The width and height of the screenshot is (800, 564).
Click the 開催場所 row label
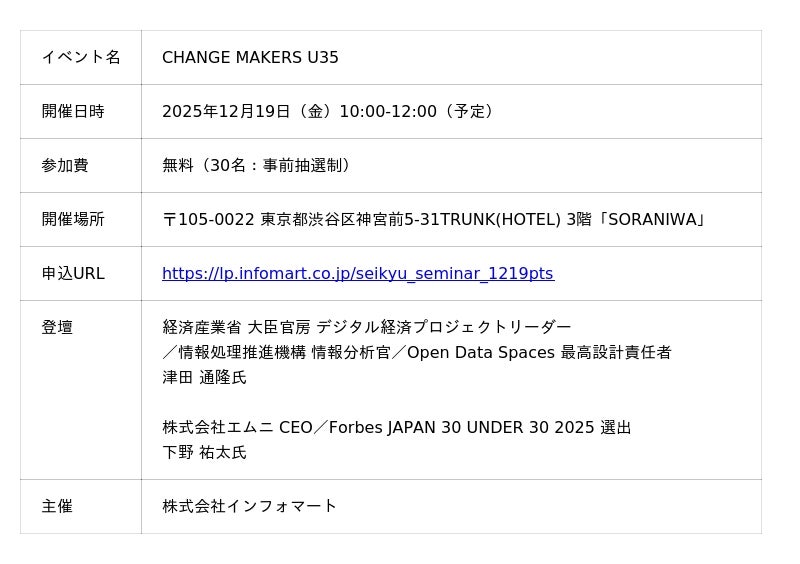pos(73,220)
